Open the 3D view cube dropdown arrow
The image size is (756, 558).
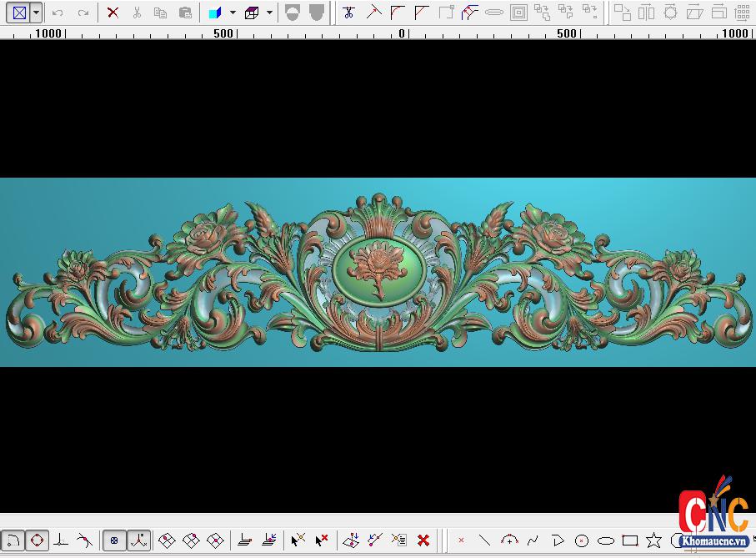268,13
